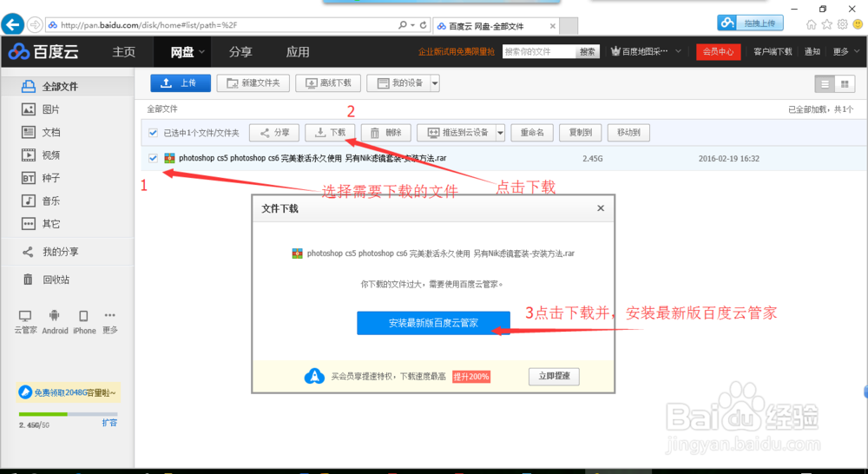Click the 立即提速 button
This screenshot has width=868, height=474.
[x=554, y=376]
